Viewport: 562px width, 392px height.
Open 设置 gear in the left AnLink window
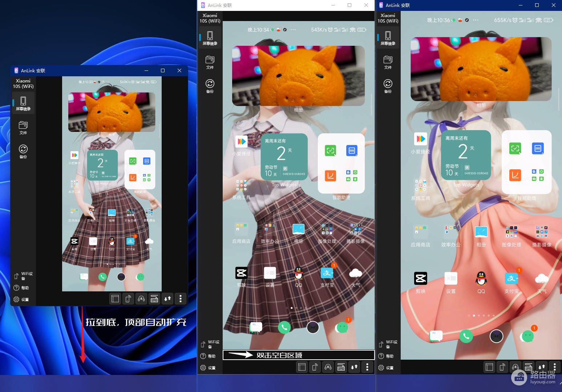pos(21,299)
